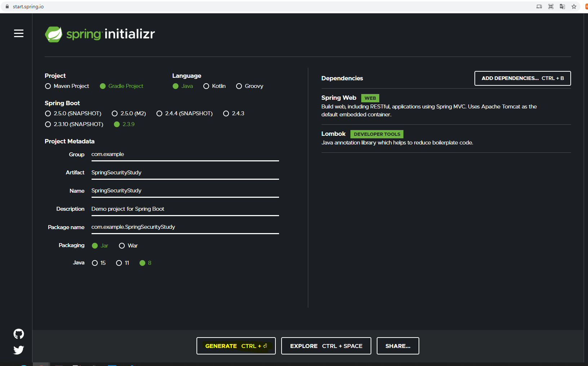
Task: Pick Java version 11
Action: 123,263
